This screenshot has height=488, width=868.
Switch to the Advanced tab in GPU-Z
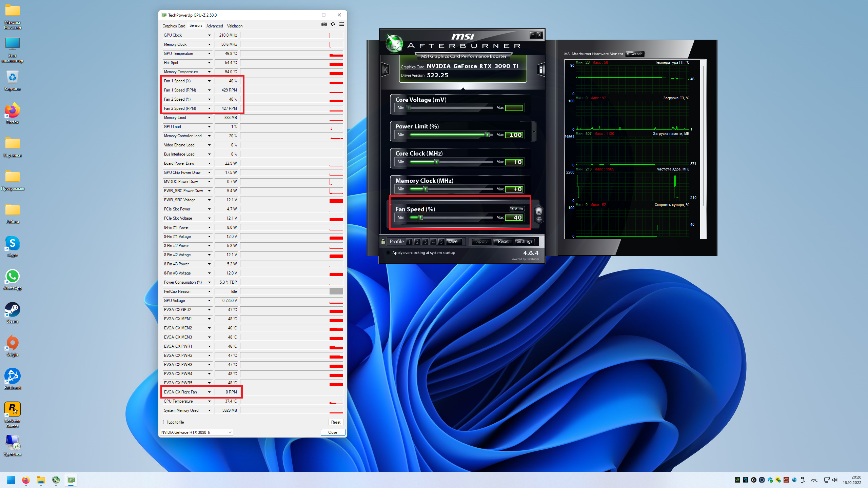coord(214,26)
